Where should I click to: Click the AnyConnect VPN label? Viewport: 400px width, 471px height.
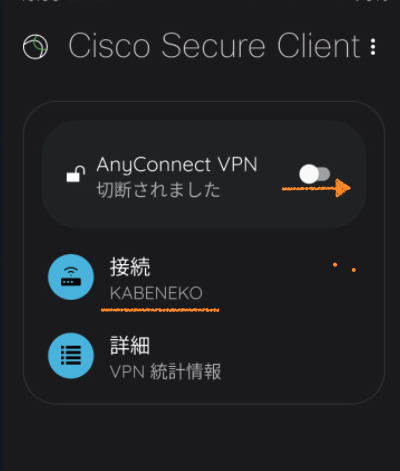[x=177, y=165]
